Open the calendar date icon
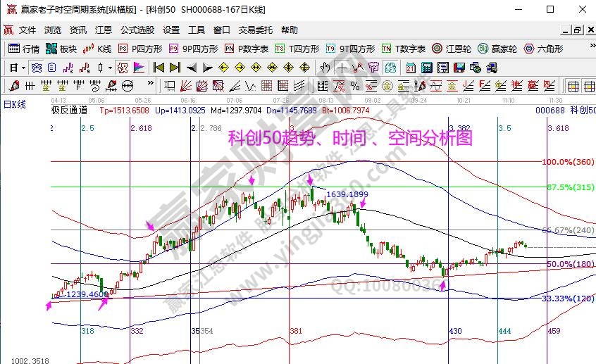Image resolution: width=596 pixels, height=364 pixels. pyautogui.click(x=411, y=68)
